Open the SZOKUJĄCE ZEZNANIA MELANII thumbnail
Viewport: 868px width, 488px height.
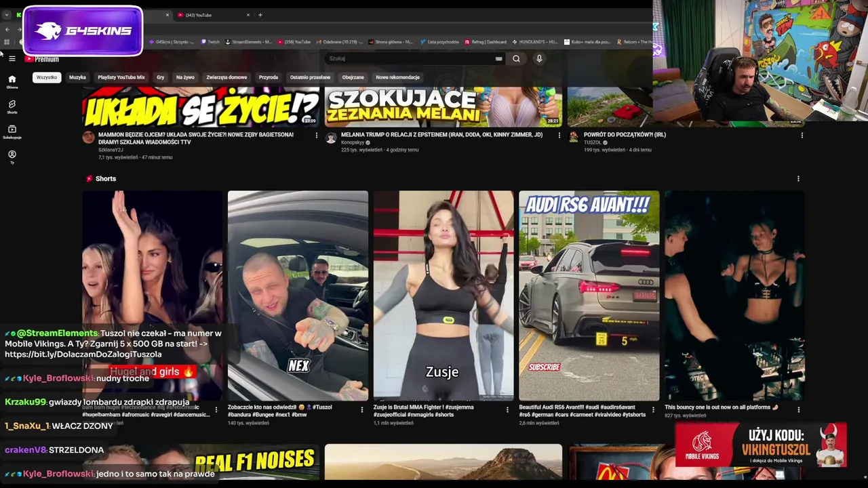coord(443,107)
